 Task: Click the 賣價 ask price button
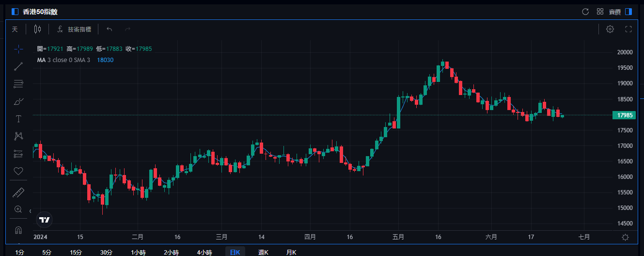point(614,12)
